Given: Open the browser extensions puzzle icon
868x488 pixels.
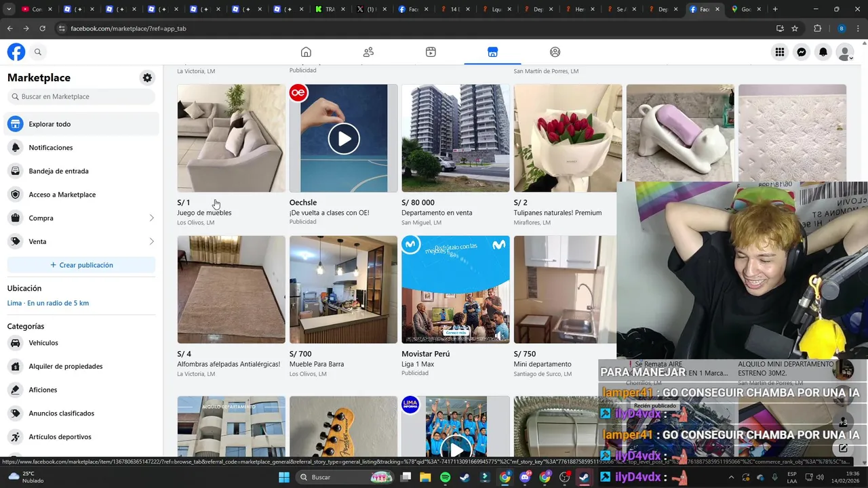Looking at the screenshot, I should pyautogui.click(x=817, y=28).
